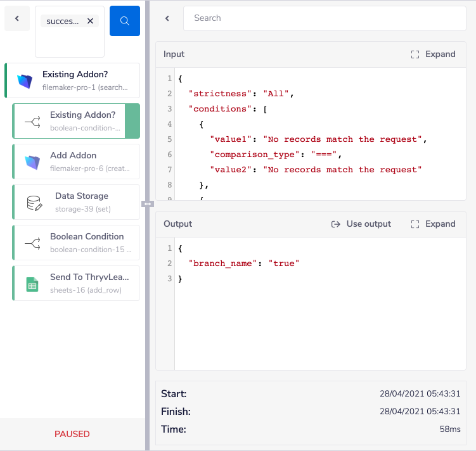The image size is (476, 451).
Task: Select the Existing Addon? boolean condition step
Action: pos(82,121)
